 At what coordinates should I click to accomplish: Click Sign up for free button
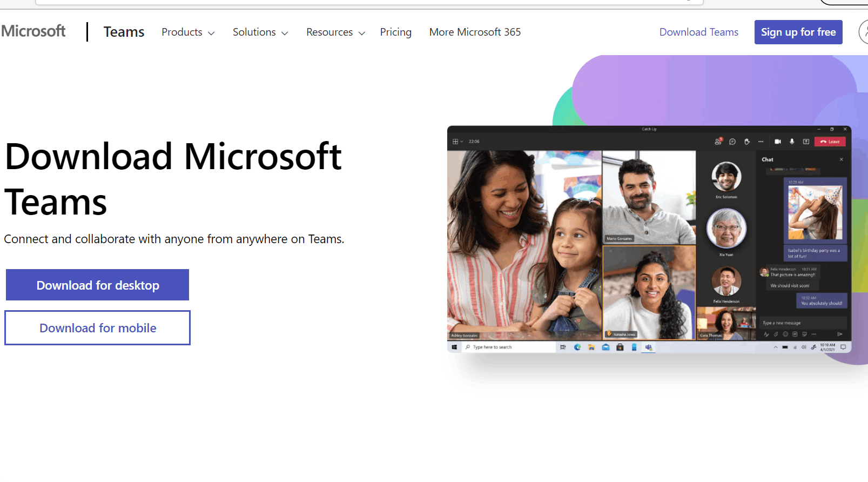[798, 32]
